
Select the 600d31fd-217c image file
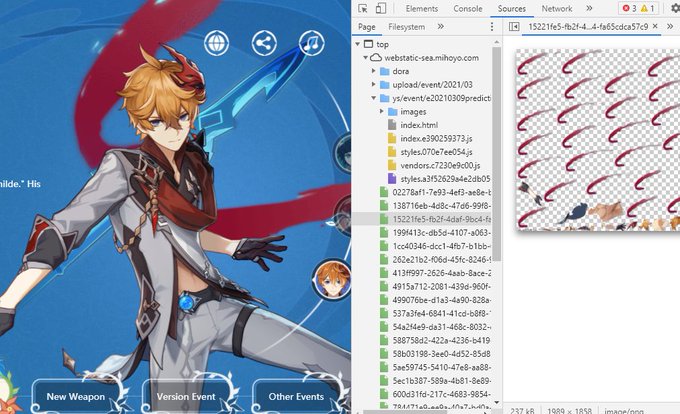tap(441, 394)
